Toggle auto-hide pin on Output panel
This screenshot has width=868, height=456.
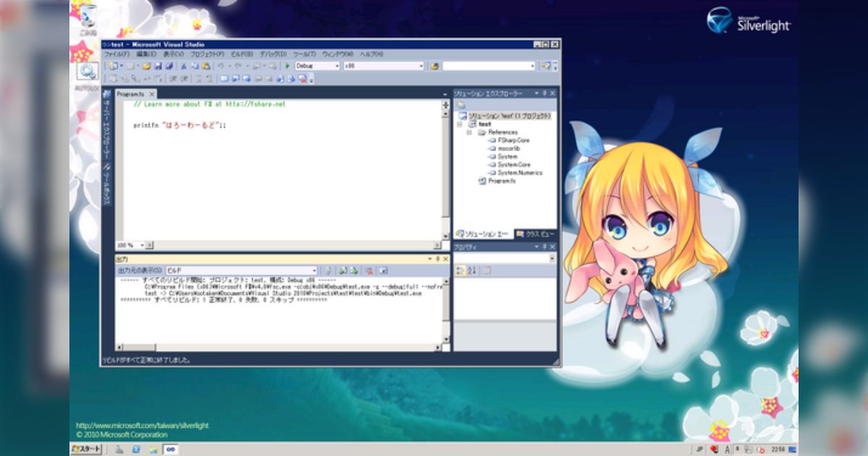437,258
